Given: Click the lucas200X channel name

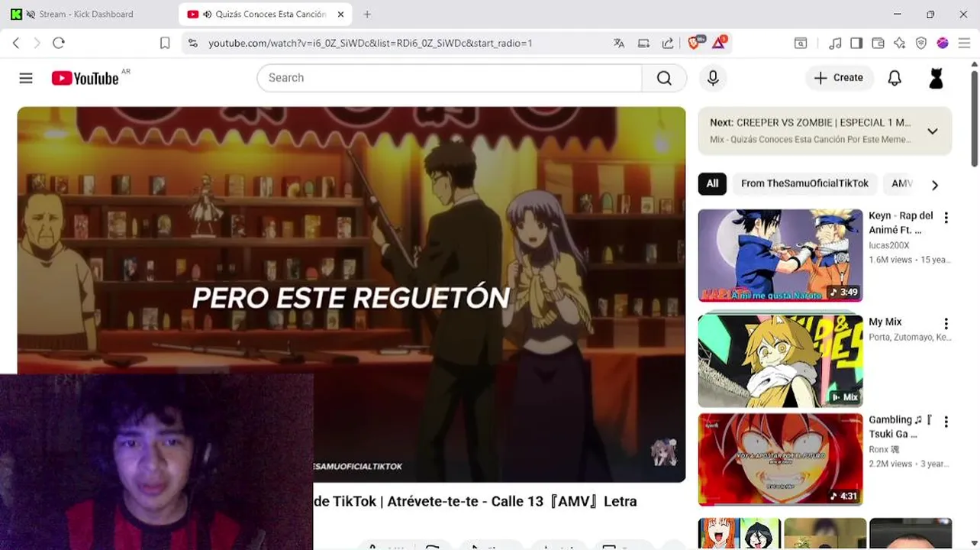Looking at the screenshot, I should click(888, 245).
